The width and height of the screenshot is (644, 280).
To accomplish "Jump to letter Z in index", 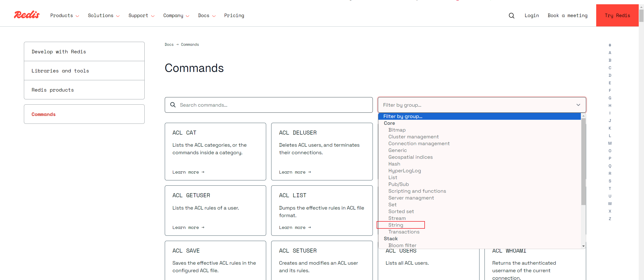I will [610, 219].
